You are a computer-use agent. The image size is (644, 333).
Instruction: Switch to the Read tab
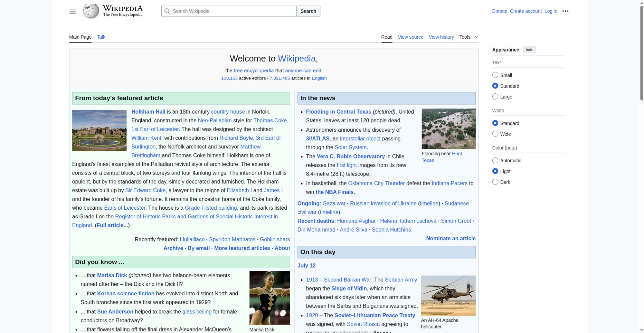click(387, 37)
